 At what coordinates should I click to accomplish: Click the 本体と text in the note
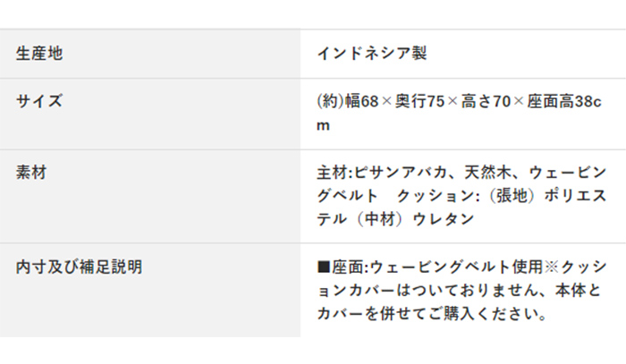[578, 290]
